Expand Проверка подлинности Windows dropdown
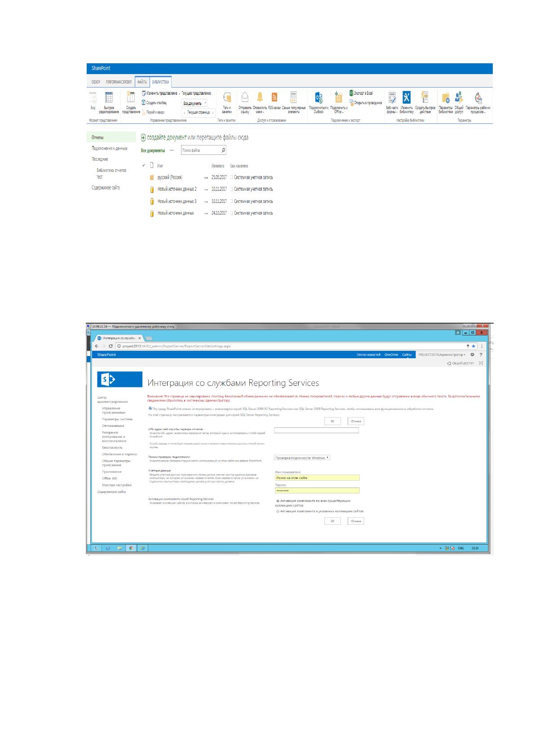Screen dimensions: 535x756 click(302, 457)
